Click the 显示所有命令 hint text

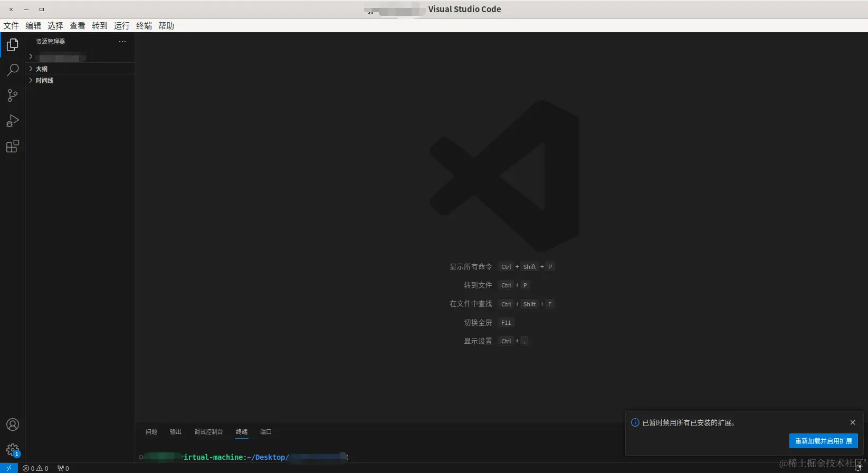(x=471, y=267)
